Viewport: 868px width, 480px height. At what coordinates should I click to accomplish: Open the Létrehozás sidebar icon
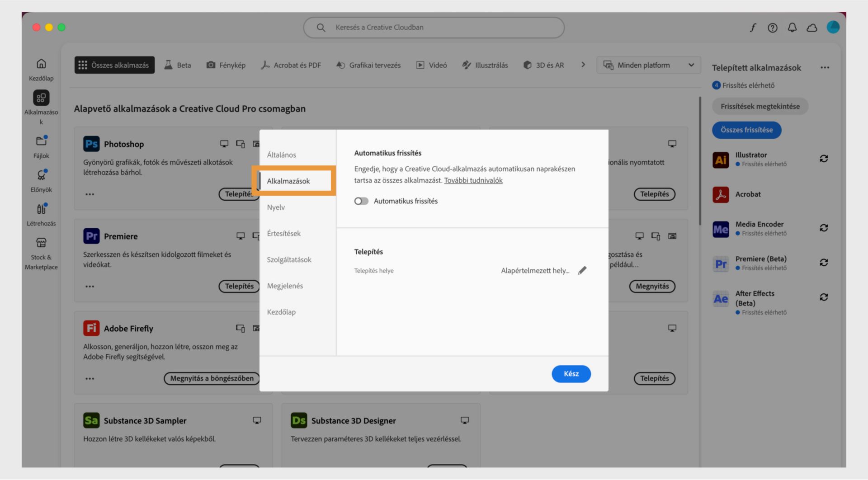pos(41,208)
